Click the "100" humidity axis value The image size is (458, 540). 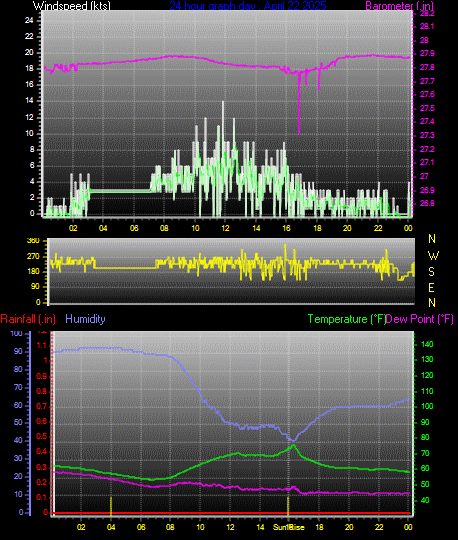[16, 333]
